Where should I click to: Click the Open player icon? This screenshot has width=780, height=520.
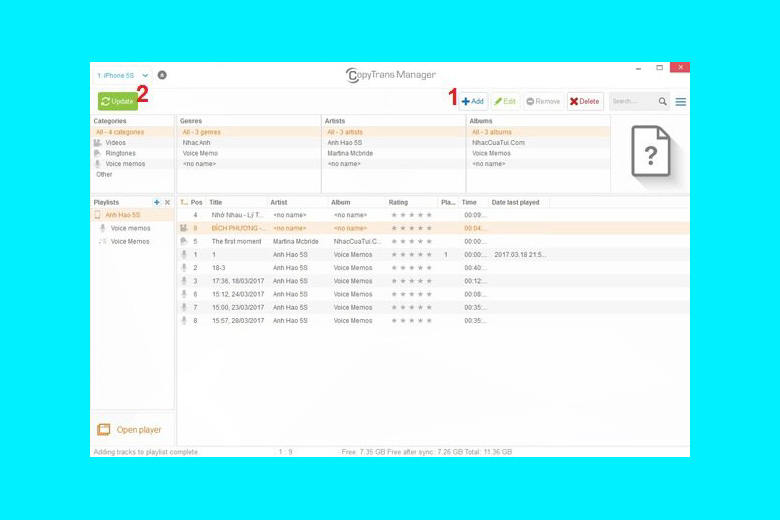pyautogui.click(x=103, y=429)
